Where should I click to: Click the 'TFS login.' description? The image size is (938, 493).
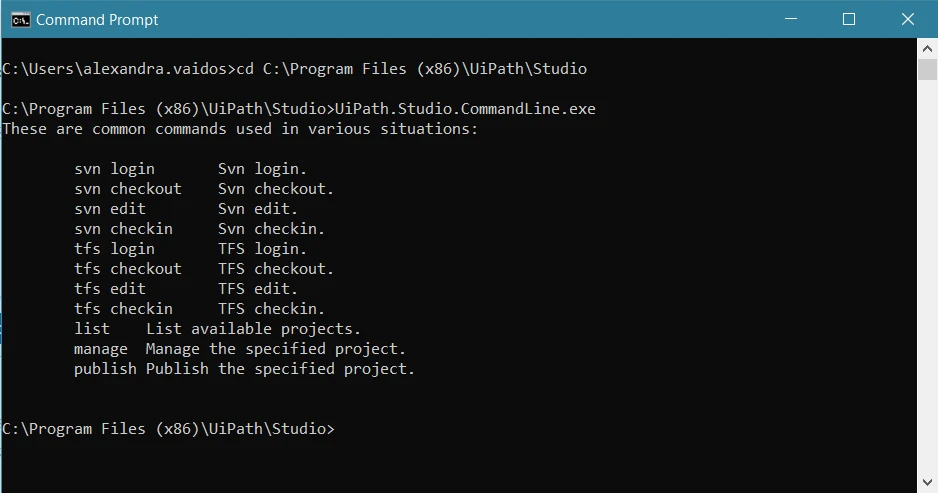pyautogui.click(x=262, y=248)
